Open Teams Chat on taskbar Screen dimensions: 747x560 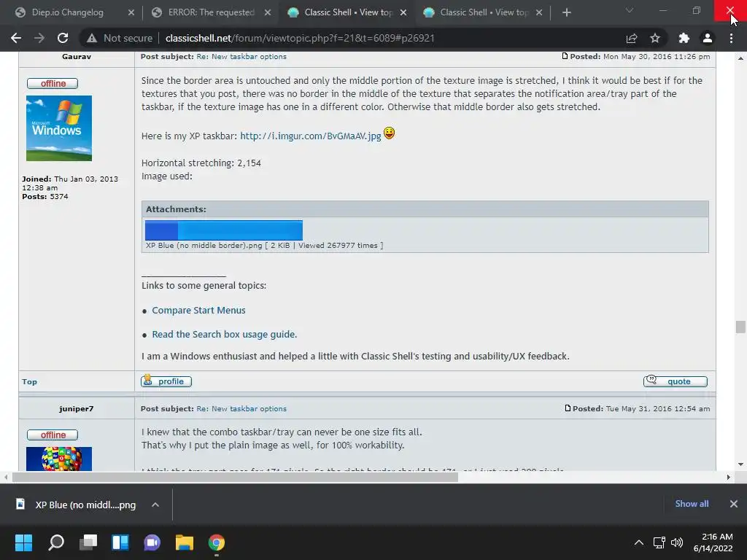(x=152, y=542)
